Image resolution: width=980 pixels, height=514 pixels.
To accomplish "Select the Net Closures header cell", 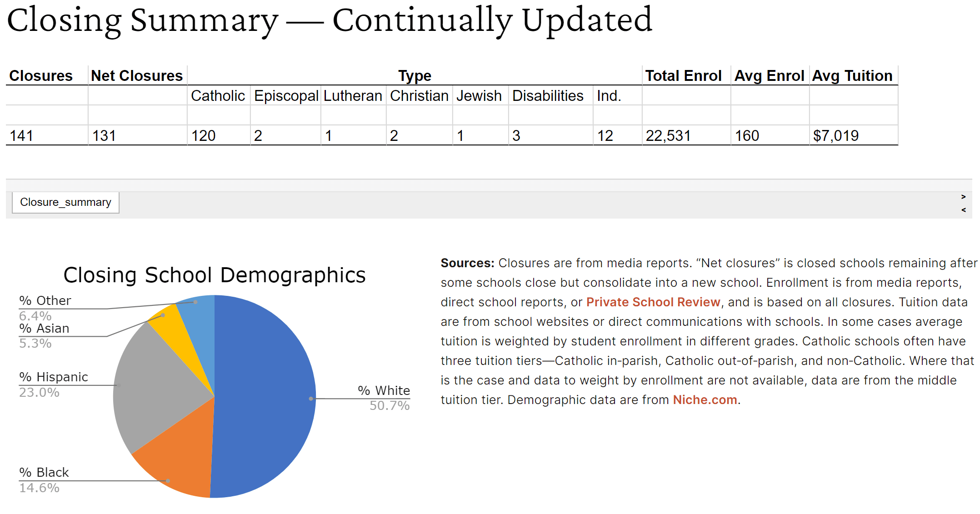I will click(136, 76).
